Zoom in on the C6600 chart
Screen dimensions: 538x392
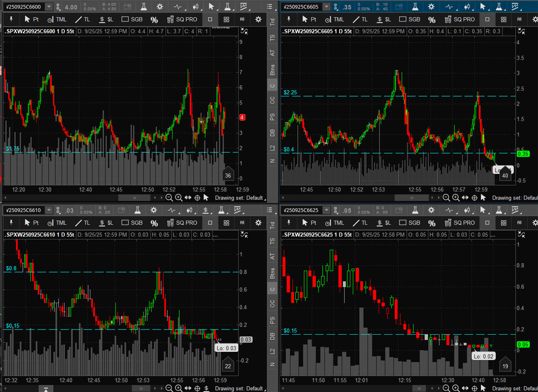(178, 197)
